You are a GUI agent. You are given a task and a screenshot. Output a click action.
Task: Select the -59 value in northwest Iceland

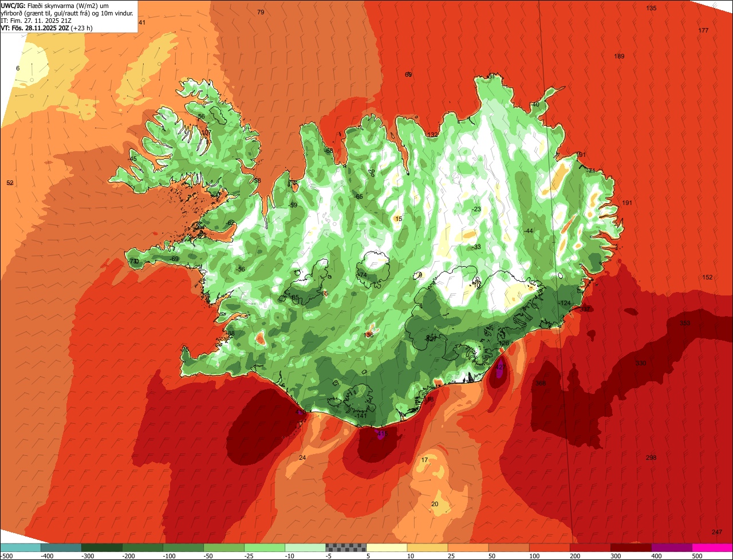[293, 206]
